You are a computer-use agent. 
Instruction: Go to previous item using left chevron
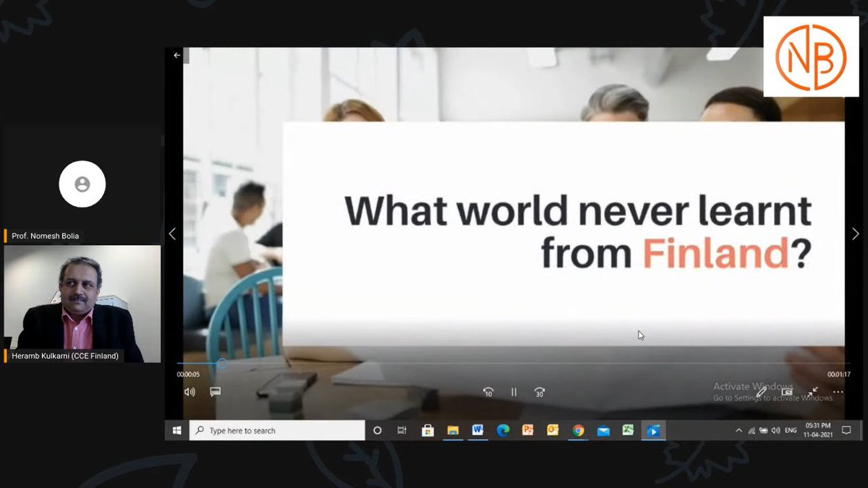pos(172,234)
